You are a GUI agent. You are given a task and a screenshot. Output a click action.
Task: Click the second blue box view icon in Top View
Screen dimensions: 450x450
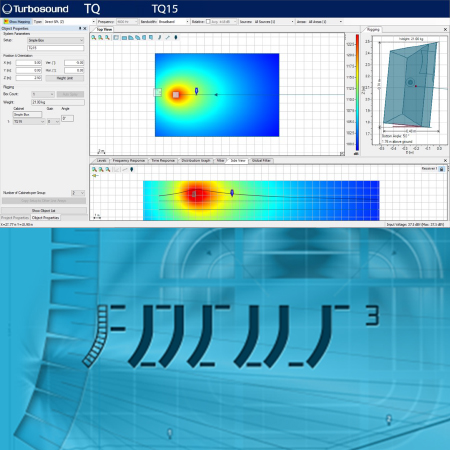131,38
